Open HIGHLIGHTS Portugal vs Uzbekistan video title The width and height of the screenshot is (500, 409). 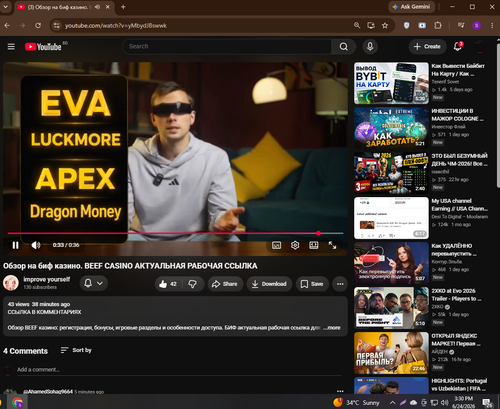click(459, 385)
